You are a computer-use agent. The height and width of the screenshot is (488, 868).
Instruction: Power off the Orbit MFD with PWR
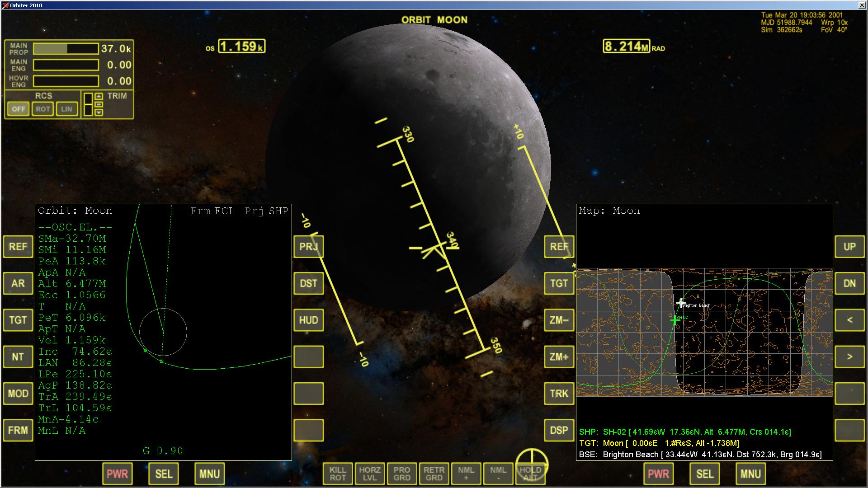click(118, 474)
